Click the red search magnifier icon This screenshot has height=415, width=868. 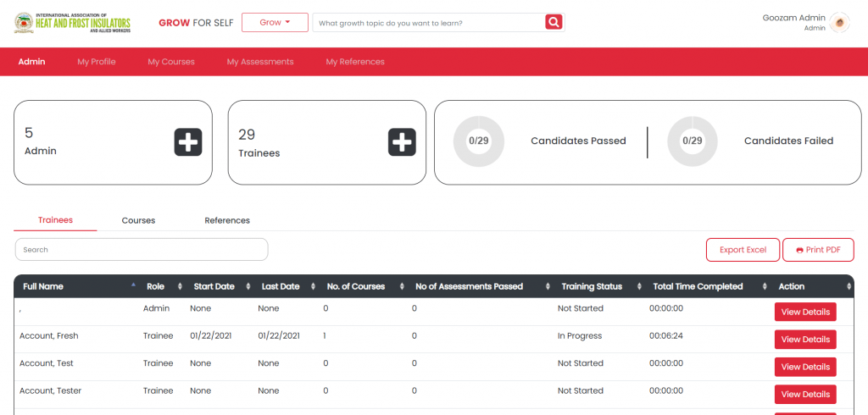554,22
